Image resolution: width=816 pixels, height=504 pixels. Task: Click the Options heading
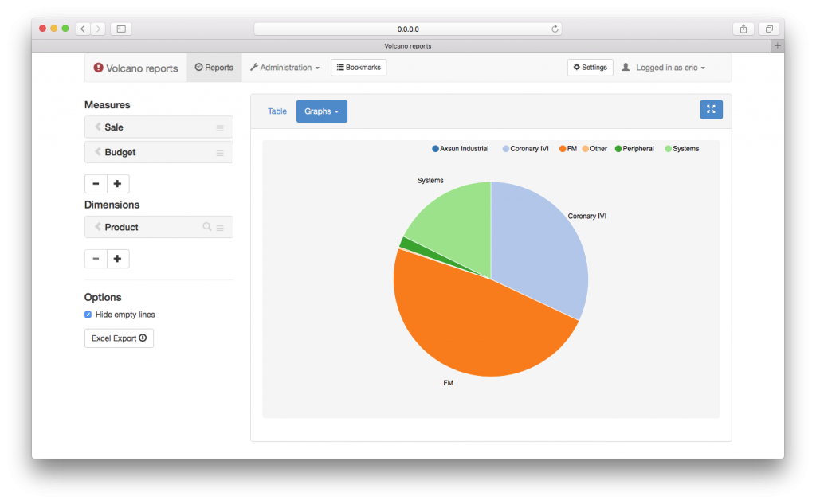click(103, 297)
